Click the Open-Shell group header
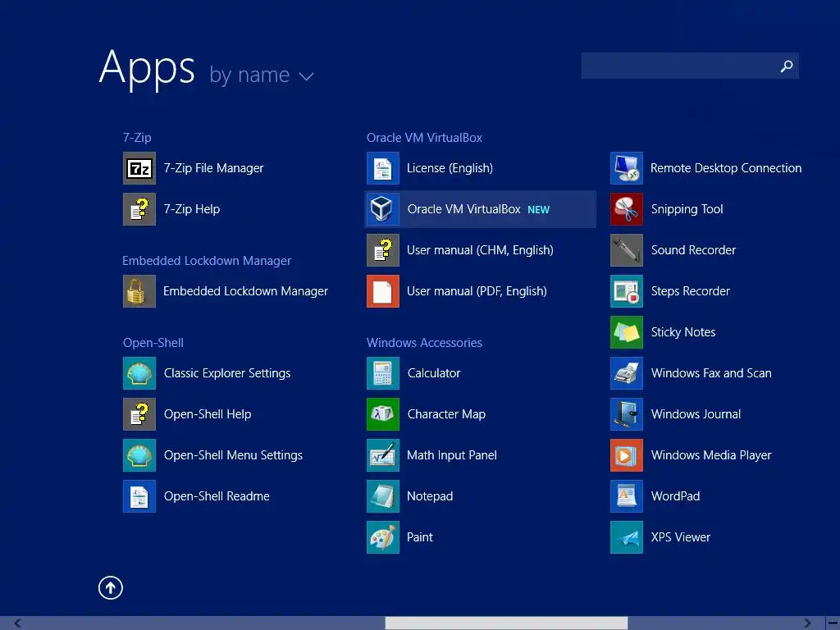The height and width of the screenshot is (630, 840). click(x=153, y=343)
